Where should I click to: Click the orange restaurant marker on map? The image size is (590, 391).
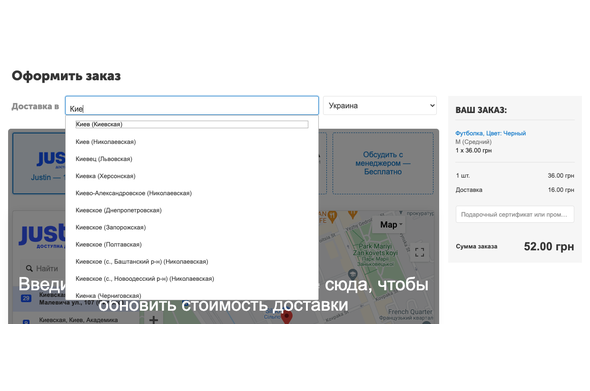click(332, 217)
